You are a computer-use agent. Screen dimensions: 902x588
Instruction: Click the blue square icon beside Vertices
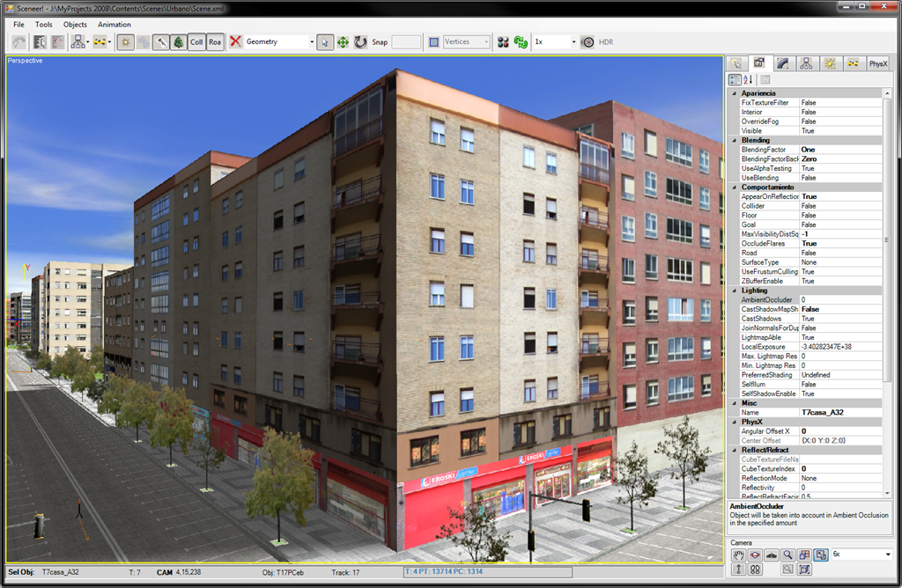pos(433,42)
